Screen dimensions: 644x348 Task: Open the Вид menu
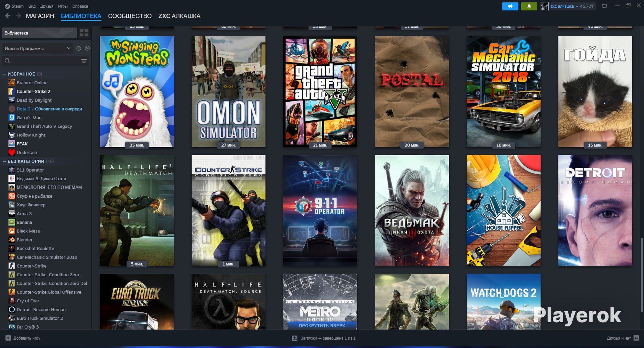click(32, 6)
